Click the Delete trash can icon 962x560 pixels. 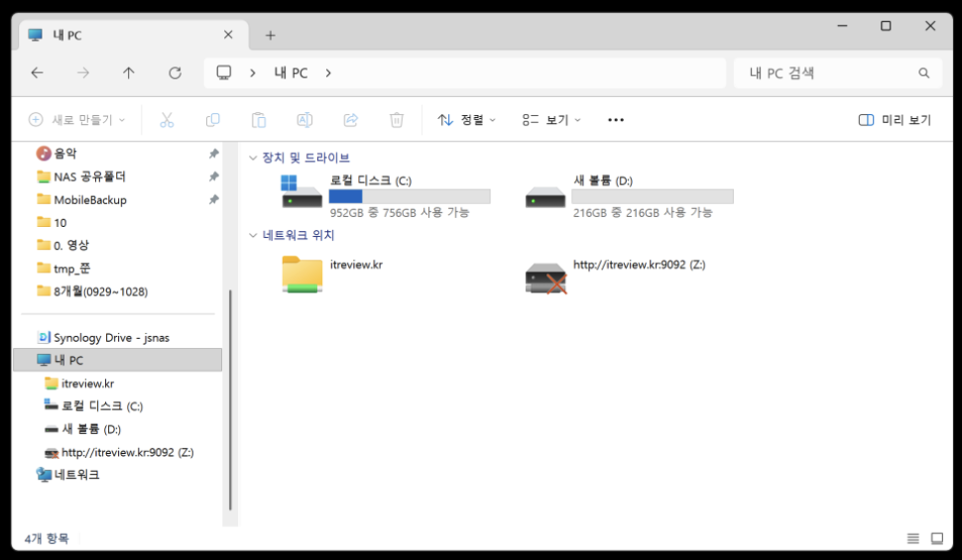click(x=397, y=120)
